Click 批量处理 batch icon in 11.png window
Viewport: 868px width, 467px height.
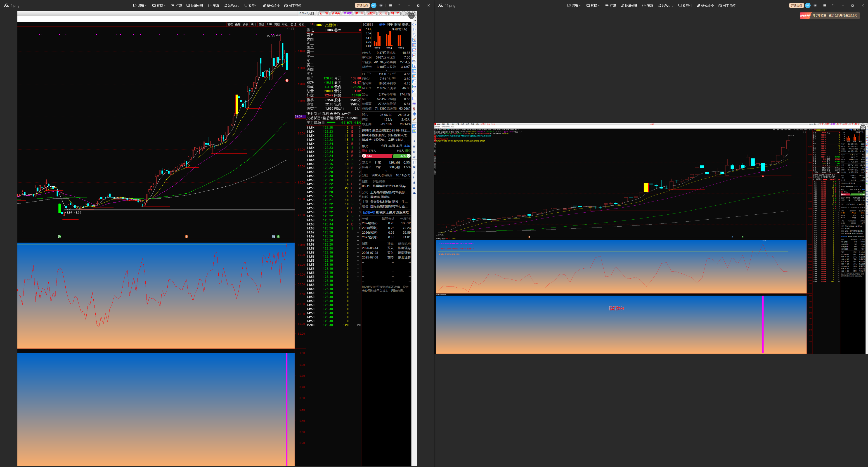[x=629, y=5]
